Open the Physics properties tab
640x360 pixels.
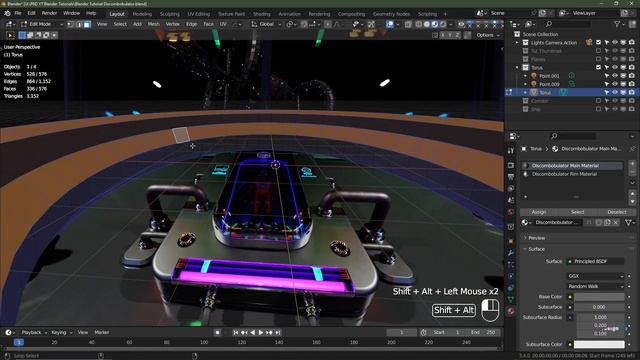click(511, 276)
